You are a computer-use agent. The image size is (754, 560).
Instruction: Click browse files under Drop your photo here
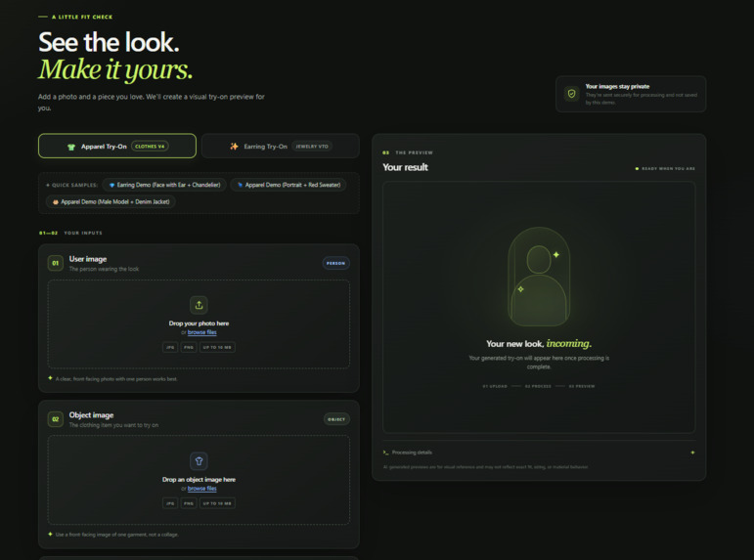click(x=202, y=332)
